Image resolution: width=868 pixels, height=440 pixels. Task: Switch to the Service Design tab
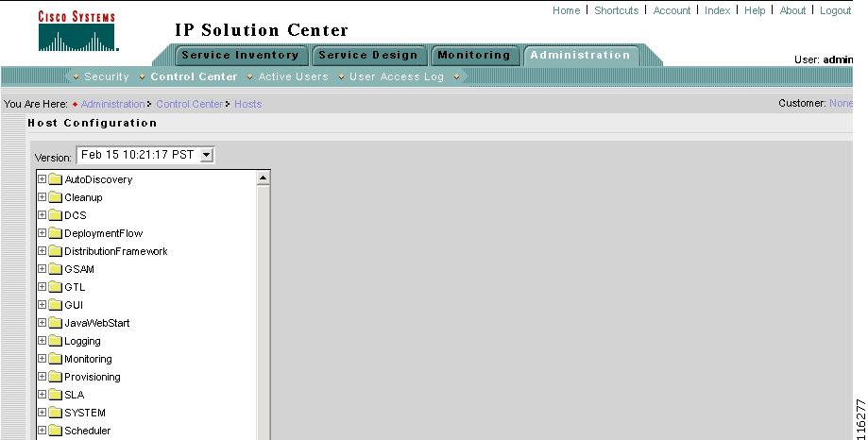(x=368, y=56)
